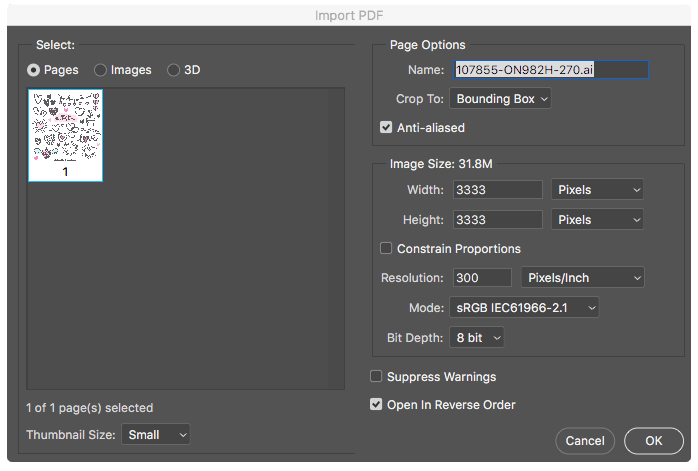Select the Pages radio button

(33, 70)
